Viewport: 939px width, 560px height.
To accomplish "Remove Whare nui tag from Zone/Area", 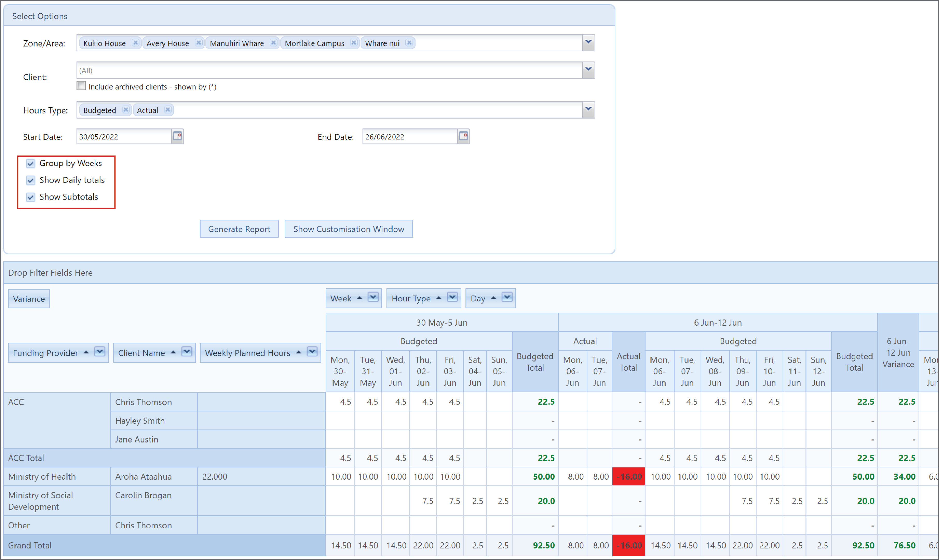I will tap(409, 43).
